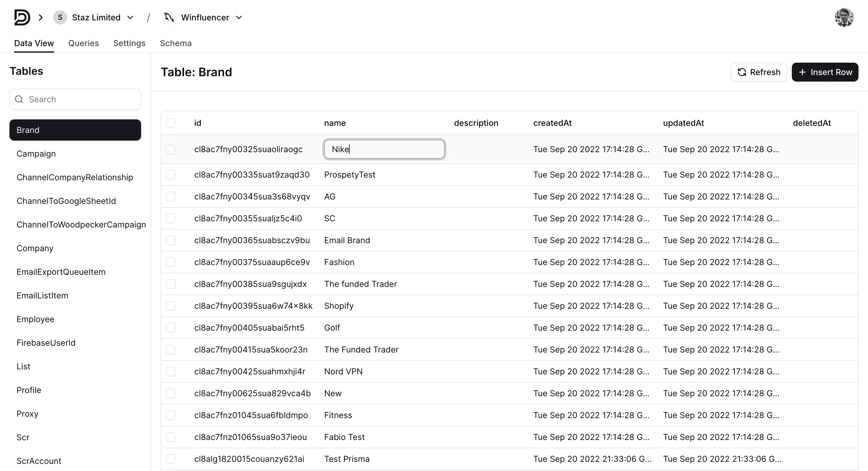Check the Shopify row checkbox
868x471 pixels.
pos(171,306)
